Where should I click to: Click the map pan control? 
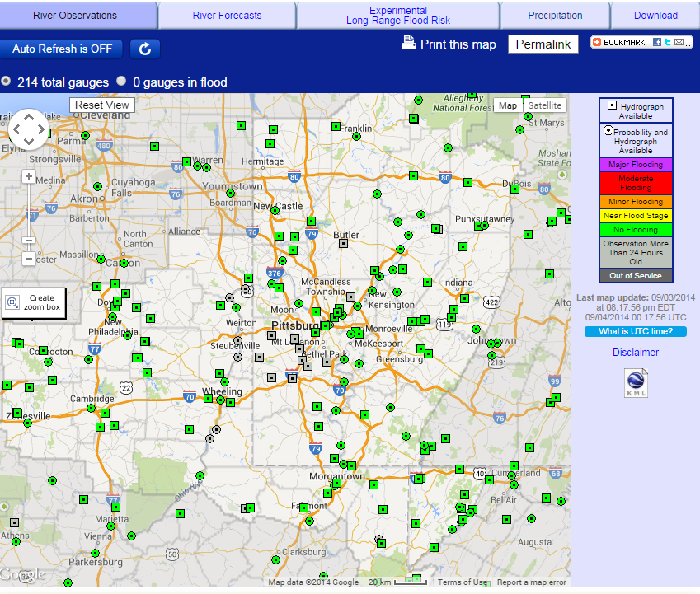(29, 129)
